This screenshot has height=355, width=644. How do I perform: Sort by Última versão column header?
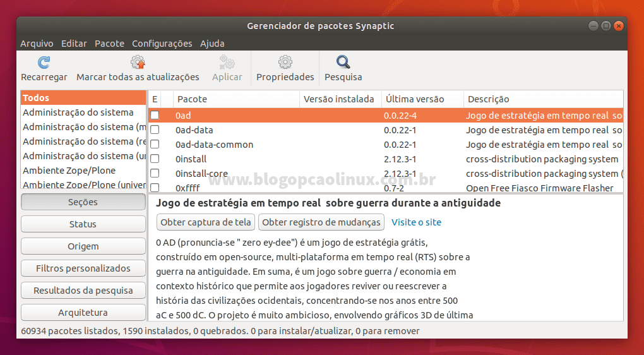pyautogui.click(x=422, y=99)
